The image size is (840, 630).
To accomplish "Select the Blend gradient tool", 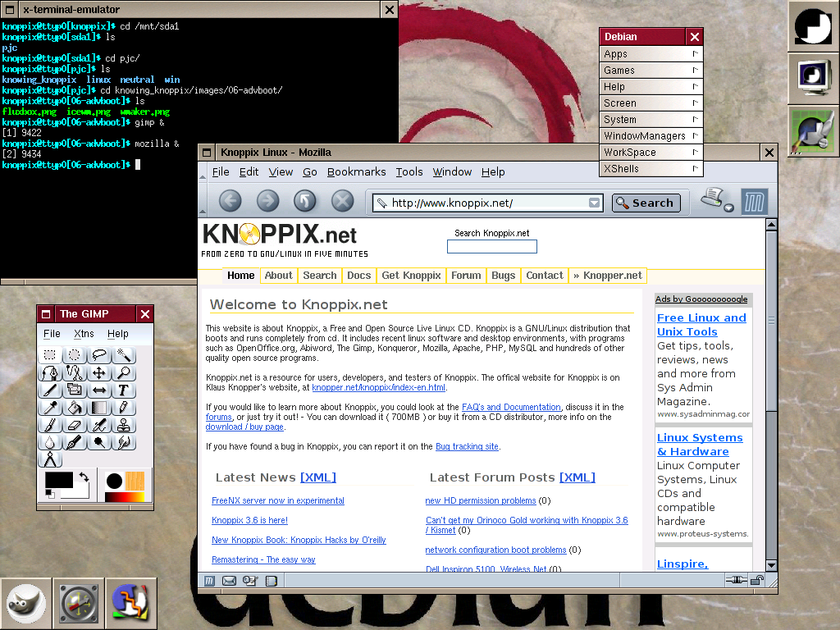I will [x=99, y=407].
